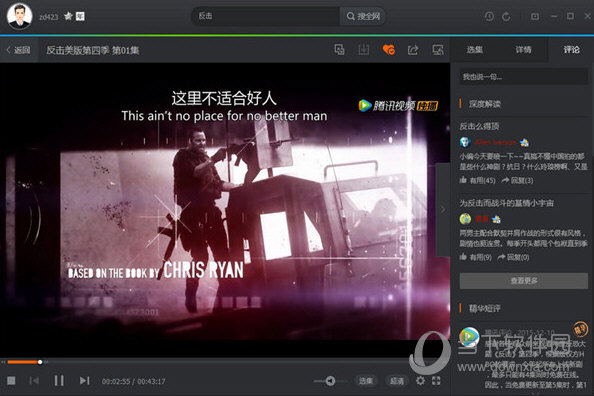Screen dimensions: 594x396
Task: Go back using 返回 button
Action: [x=18, y=50]
